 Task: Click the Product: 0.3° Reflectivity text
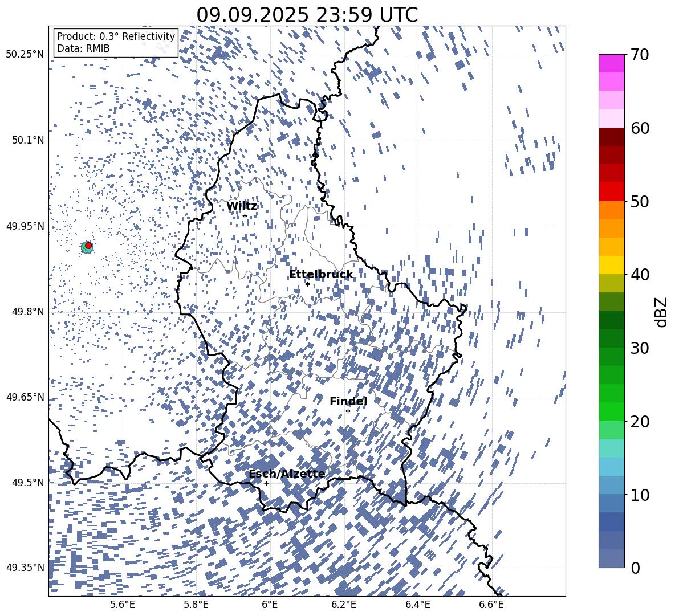[116, 36]
